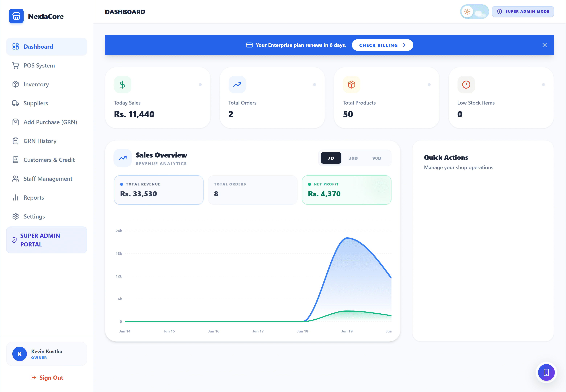
Task: Click the credit card icon in banner
Action: coord(249,45)
